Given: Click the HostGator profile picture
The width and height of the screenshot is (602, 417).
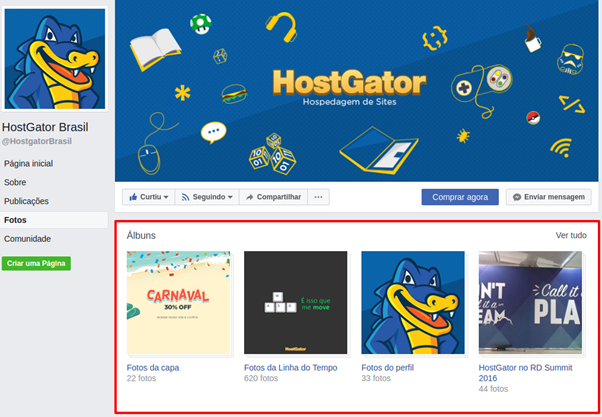Looking at the screenshot, I should tap(55, 59).
